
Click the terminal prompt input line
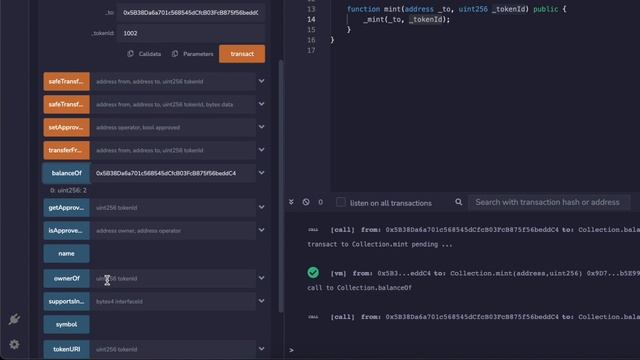click(x=465, y=350)
